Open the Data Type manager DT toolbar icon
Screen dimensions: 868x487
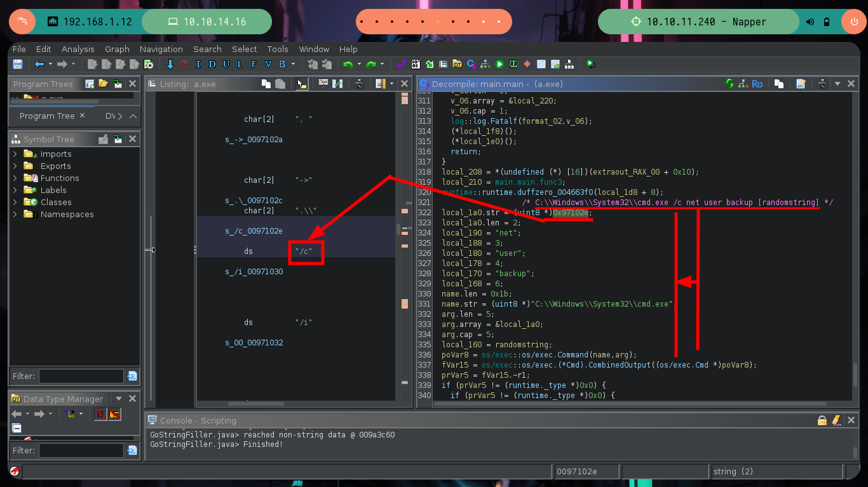pyautogui.click(x=458, y=64)
